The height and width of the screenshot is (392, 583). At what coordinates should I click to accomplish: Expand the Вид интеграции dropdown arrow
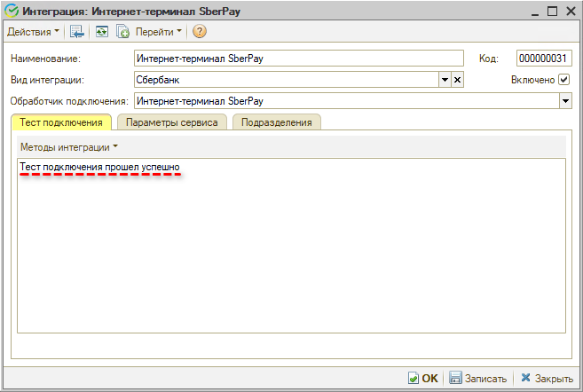[x=445, y=80]
